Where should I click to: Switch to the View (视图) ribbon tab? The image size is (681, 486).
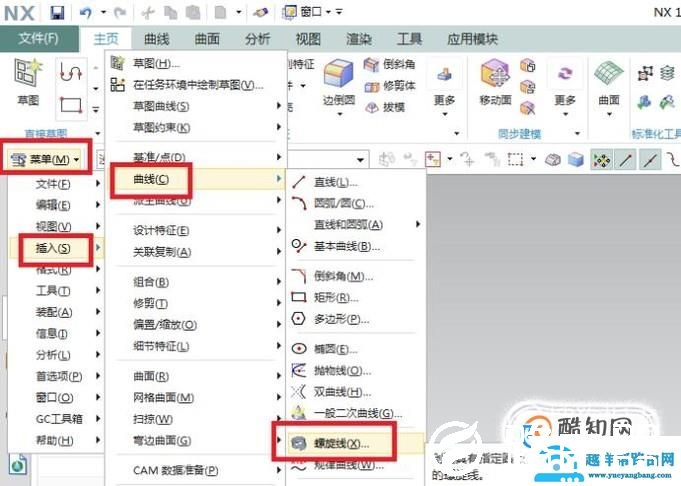click(x=308, y=39)
